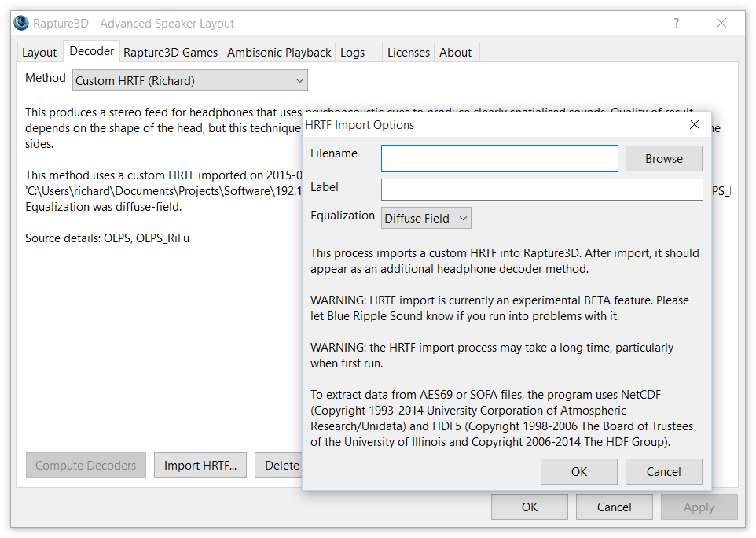Click the 'Rapture3D - Advanced Speaker Layout' title
This screenshot has width=756, height=538.
click(134, 23)
